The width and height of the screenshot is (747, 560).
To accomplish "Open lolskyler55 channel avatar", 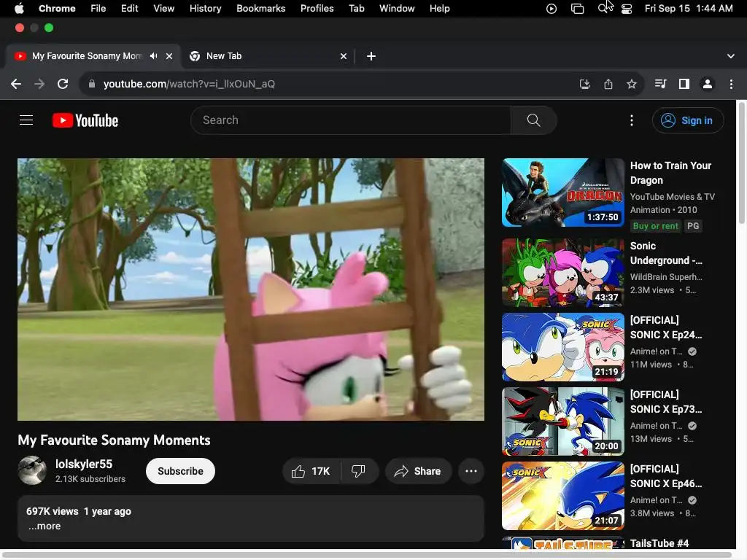I will [32, 470].
